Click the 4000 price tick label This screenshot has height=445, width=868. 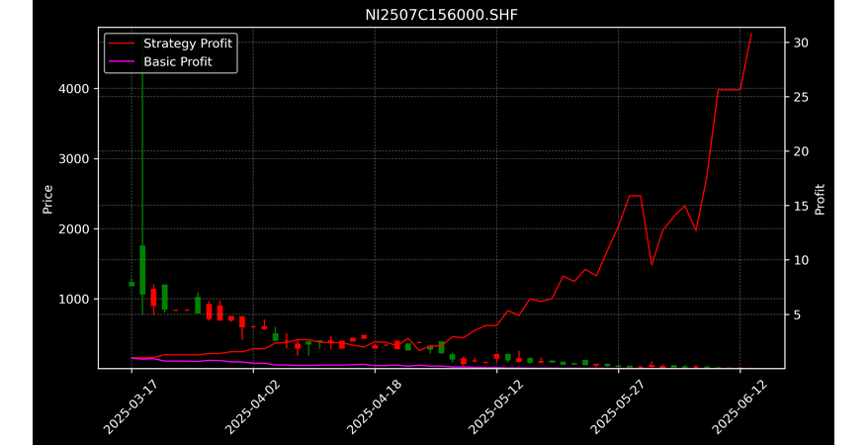[74, 89]
